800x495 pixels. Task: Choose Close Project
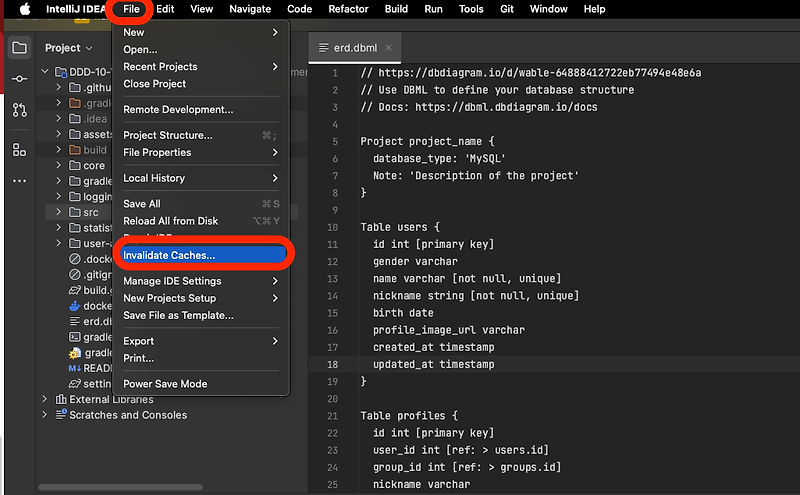[x=201, y=84]
